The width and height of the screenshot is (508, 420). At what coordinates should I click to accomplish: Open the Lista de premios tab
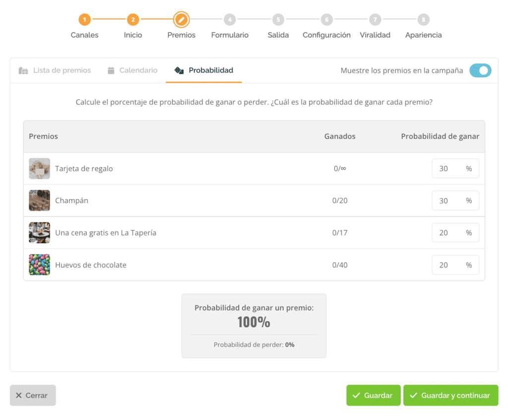coord(55,70)
